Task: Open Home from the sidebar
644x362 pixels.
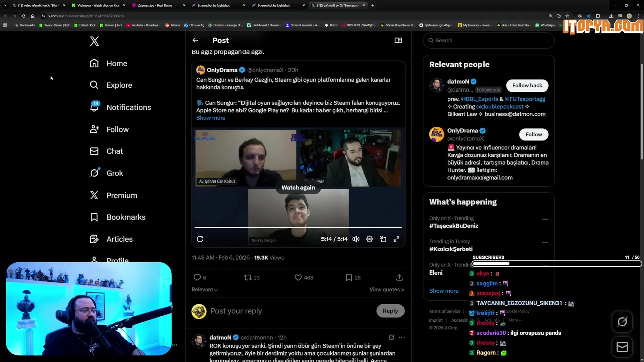Action: click(x=108, y=63)
